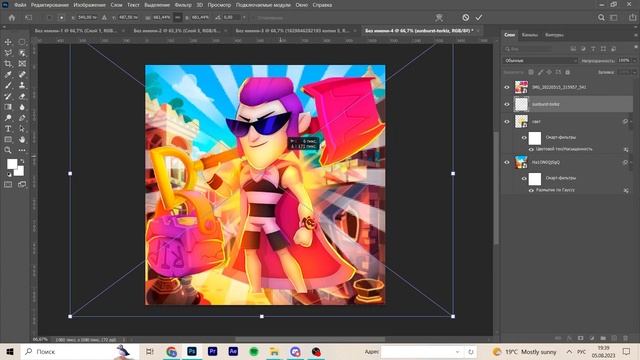The height and width of the screenshot is (360, 640).
Task: Swap foreground and background colors
Action: pyautogui.click(x=22, y=161)
